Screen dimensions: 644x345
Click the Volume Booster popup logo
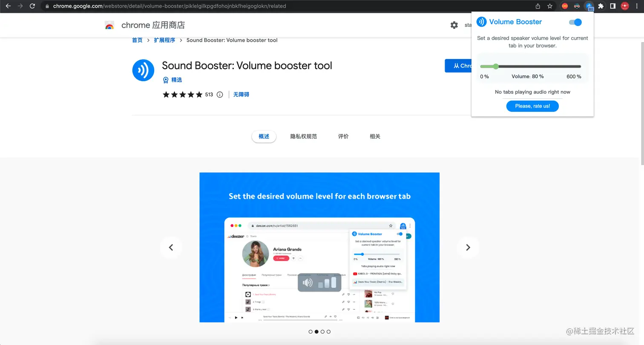[x=481, y=22]
